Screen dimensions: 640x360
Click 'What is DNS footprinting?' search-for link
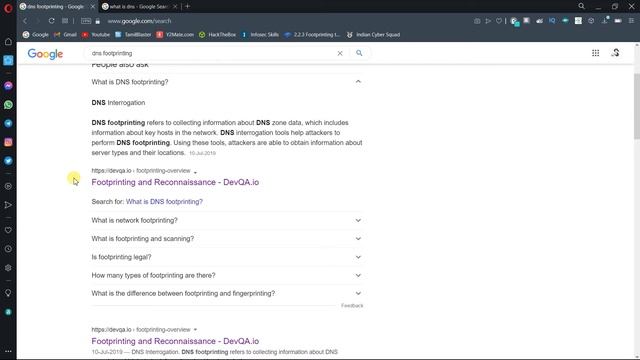tap(164, 202)
